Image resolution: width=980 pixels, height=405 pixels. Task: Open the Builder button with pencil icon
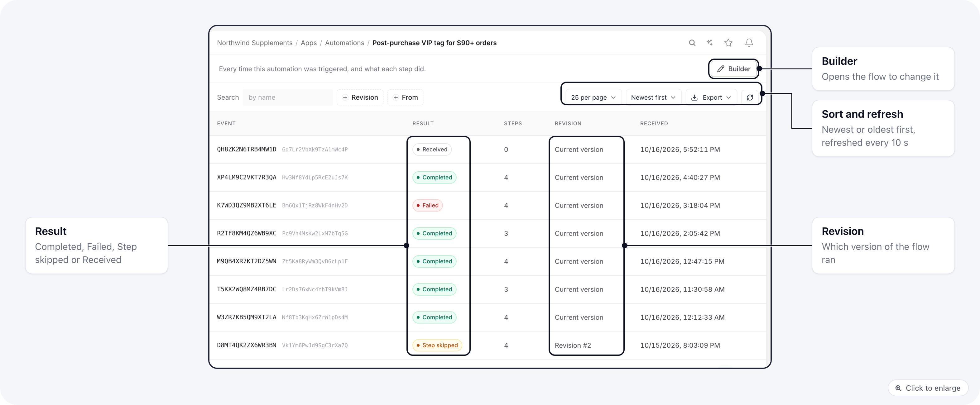733,69
